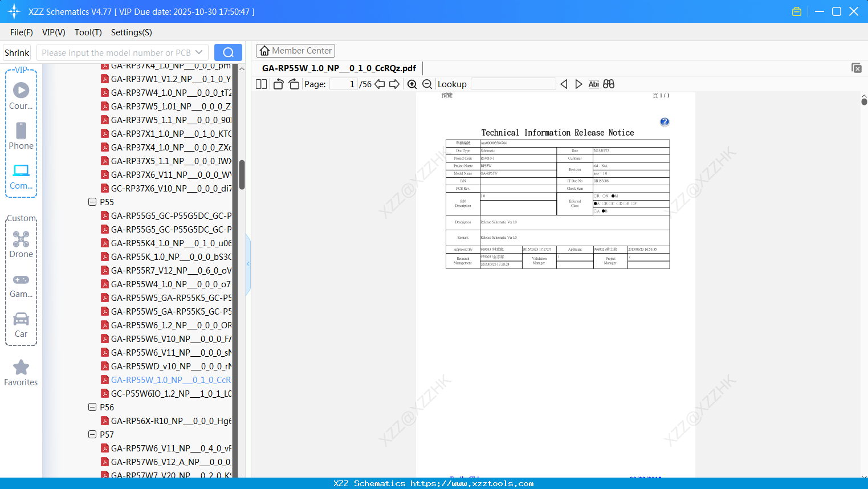This screenshot has height=489, width=868.
Task: Zoom out of the PDF
Action: click(427, 84)
